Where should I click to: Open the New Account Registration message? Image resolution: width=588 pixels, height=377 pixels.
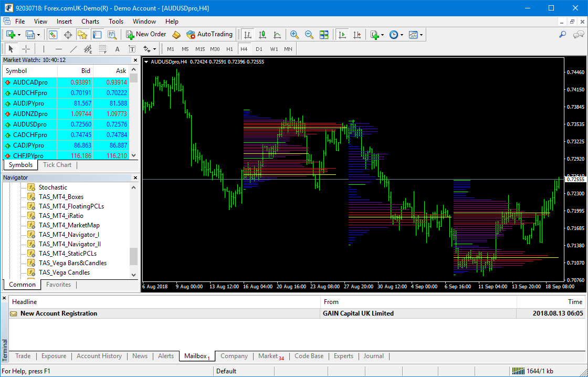(x=297, y=313)
